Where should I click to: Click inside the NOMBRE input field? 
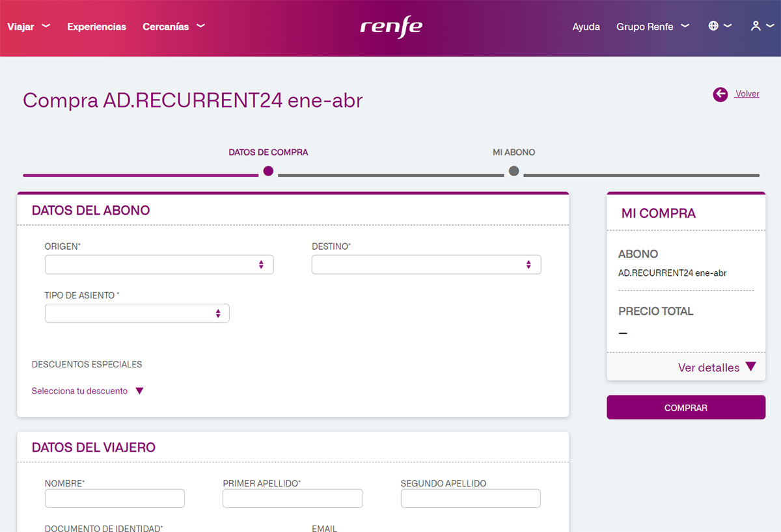click(115, 498)
